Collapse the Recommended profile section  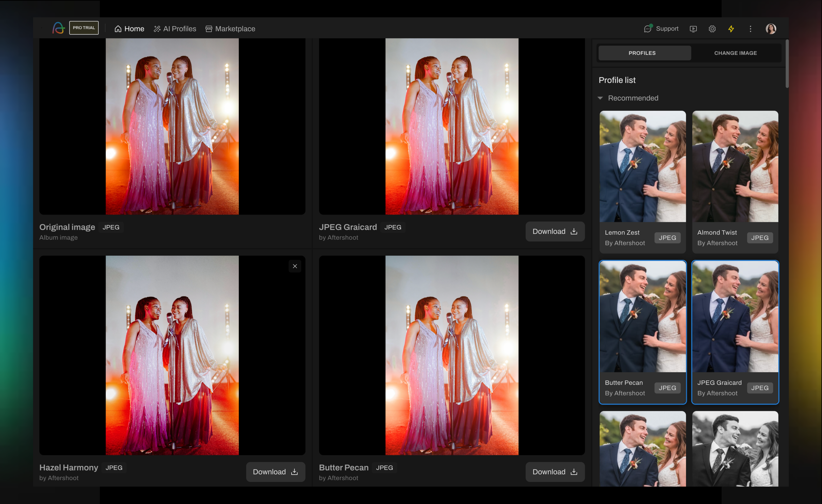point(600,98)
